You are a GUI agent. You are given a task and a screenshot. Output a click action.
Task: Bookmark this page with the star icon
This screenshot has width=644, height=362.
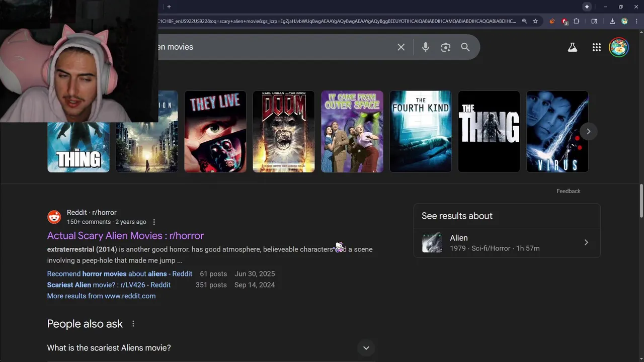tap(535, 21)
